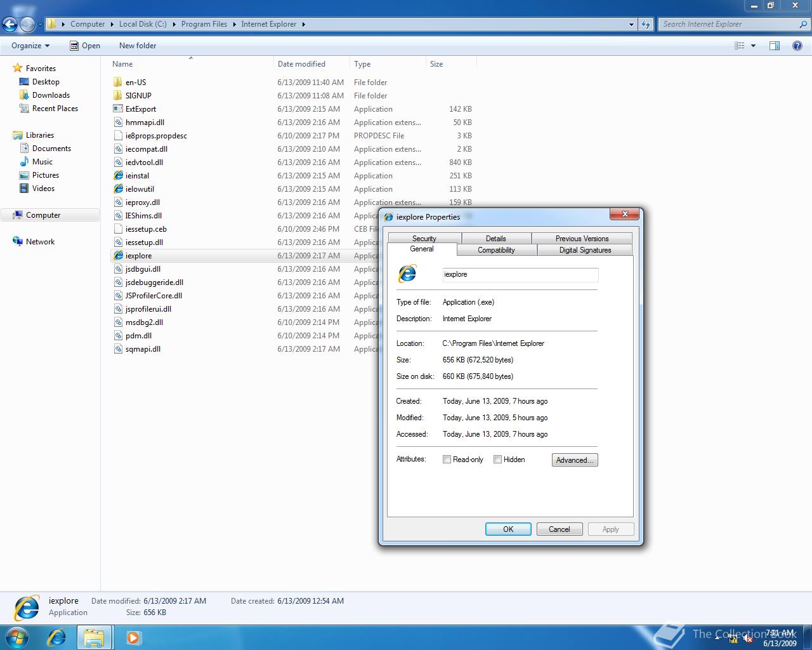This screenshot has width=812, height=650.
Task: Sort by the Date modified column header
Action: tap(311, 64)
